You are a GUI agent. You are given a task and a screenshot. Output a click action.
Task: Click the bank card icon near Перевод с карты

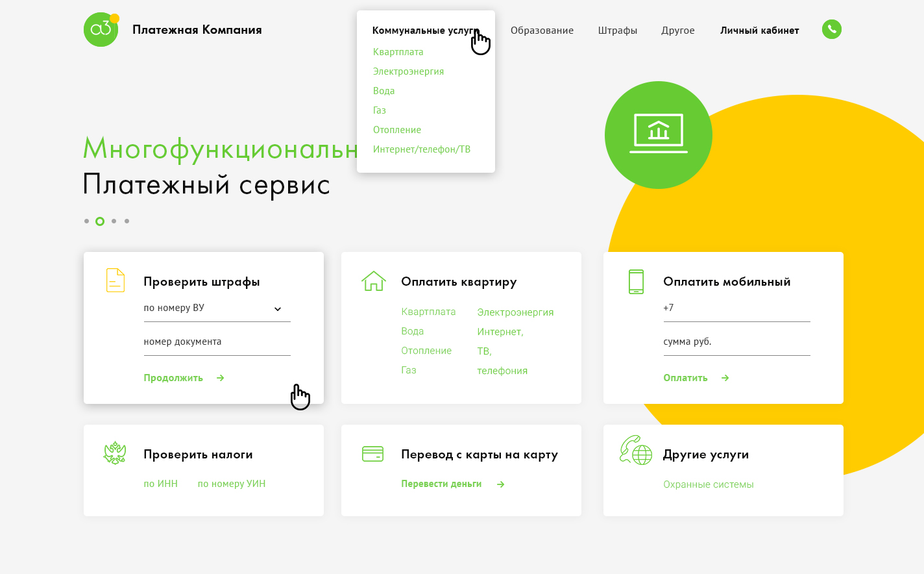point(373,453)
